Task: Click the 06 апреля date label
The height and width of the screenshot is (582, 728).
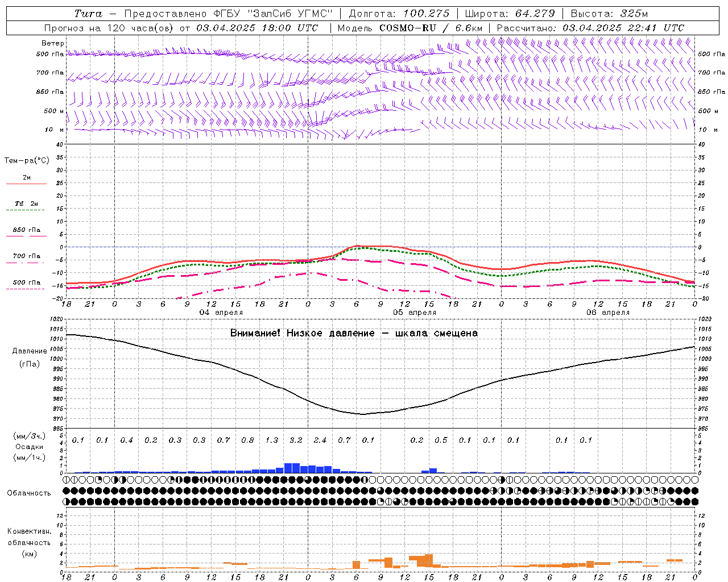Action: [608, 313]
